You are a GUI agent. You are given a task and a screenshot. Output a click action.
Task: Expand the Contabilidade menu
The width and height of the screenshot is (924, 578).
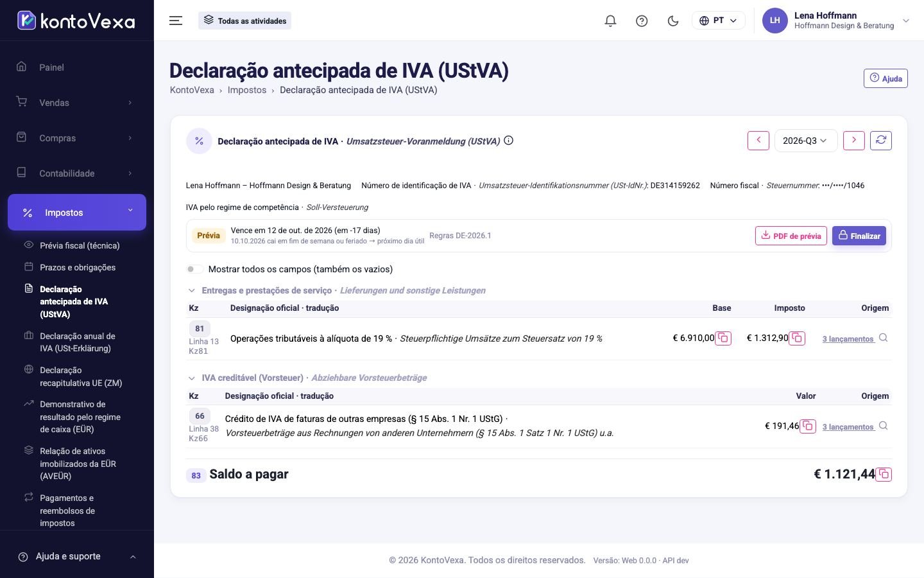[77, 173]
